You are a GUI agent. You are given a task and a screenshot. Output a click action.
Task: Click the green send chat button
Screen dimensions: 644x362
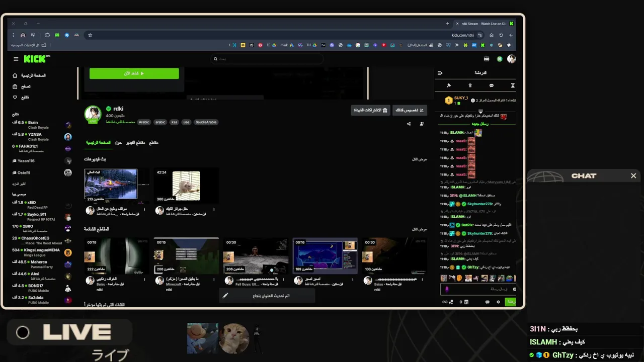click(511, 302)
